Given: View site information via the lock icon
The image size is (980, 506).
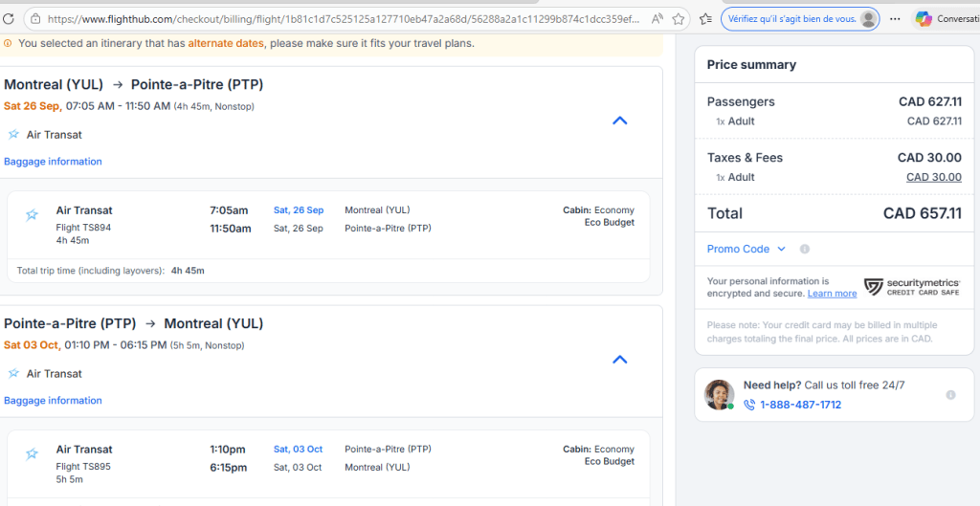Looking at the screenshot, I should (34, 19).
